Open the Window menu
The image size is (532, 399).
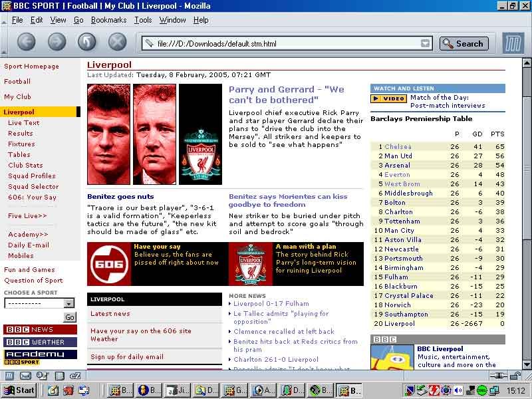[172, 20]
